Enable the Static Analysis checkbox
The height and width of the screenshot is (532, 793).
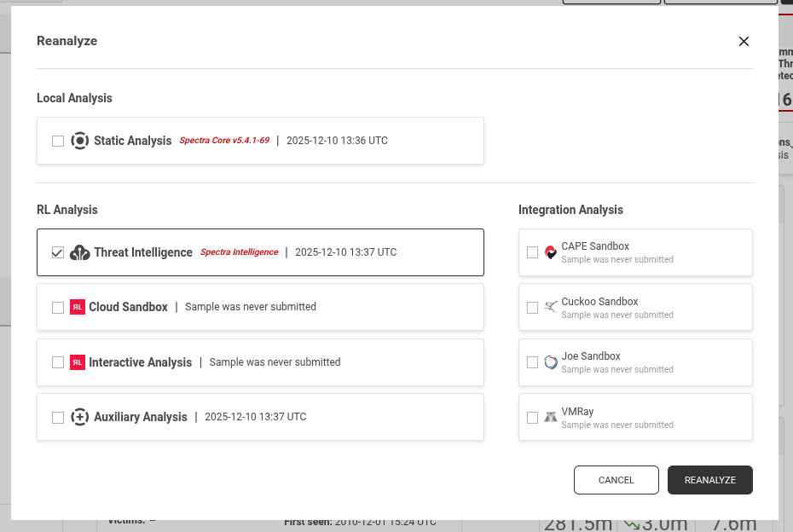click(x=58, y=141)
